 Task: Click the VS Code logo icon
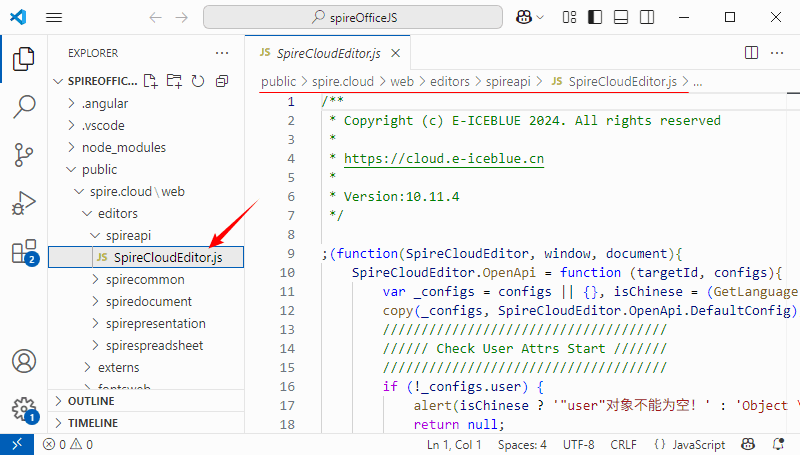click(18, 17)
